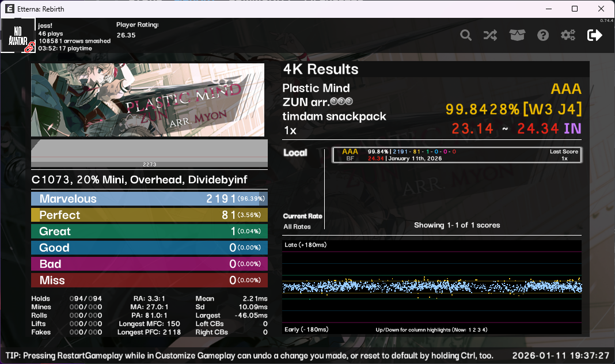615x364 pixels.
Task: Open the pack downloads box icon
Action: (x=517, y=35)
